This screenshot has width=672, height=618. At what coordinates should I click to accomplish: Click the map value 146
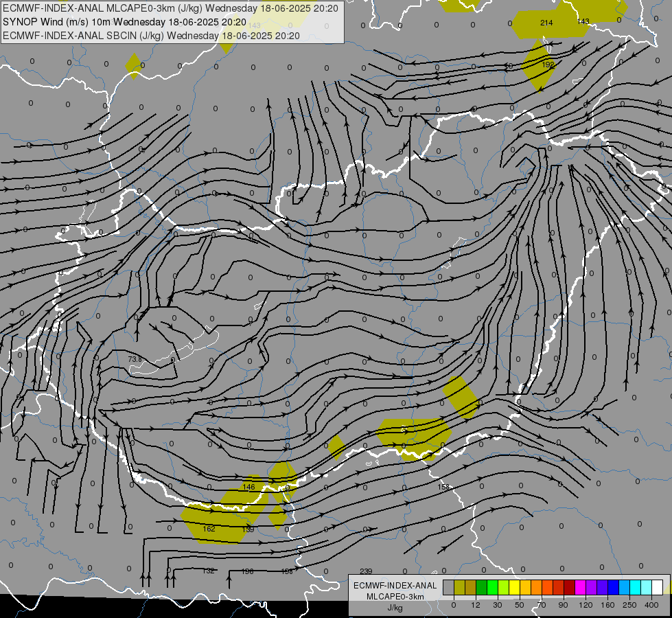(248, 487)
